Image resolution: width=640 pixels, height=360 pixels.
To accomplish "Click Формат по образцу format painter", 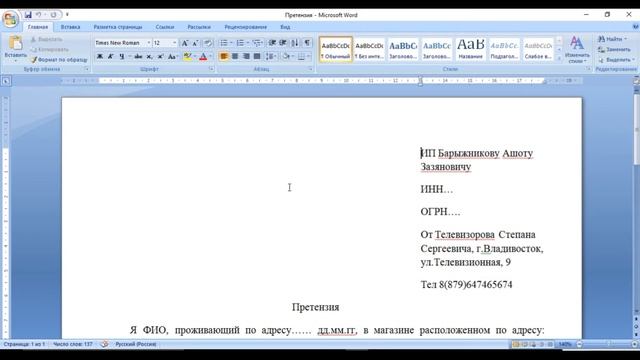I will pyautogui.click(x=59, y=60).
